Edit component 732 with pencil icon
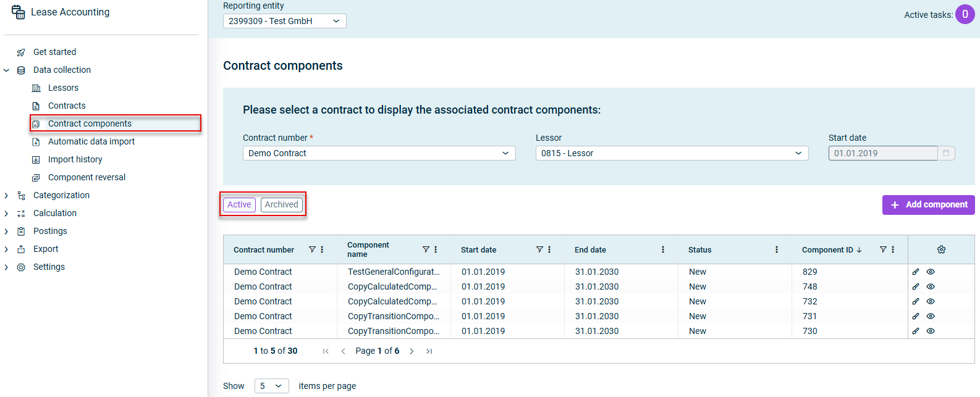The image size is (980, 397). point(916,301)
